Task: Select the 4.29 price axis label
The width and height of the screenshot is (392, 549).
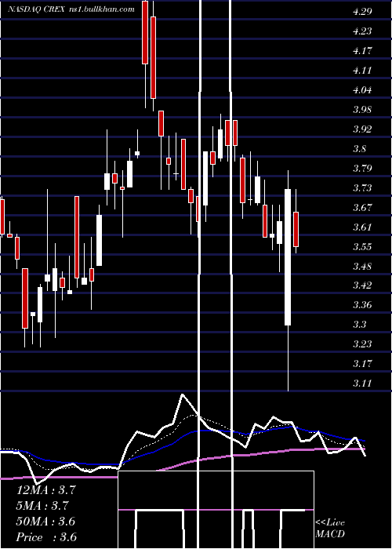Action: coord(362,12)
